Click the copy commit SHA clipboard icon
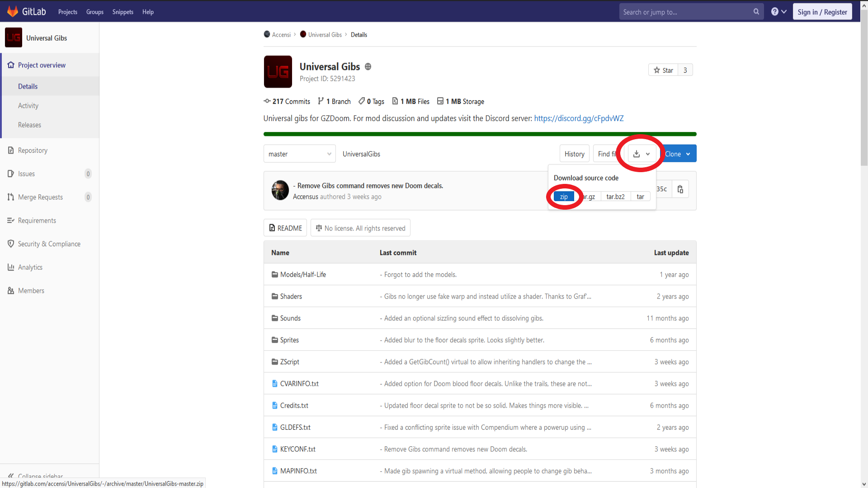Image resolution: width=868 pixels, height=488 pixels. (x=680, y=189)
